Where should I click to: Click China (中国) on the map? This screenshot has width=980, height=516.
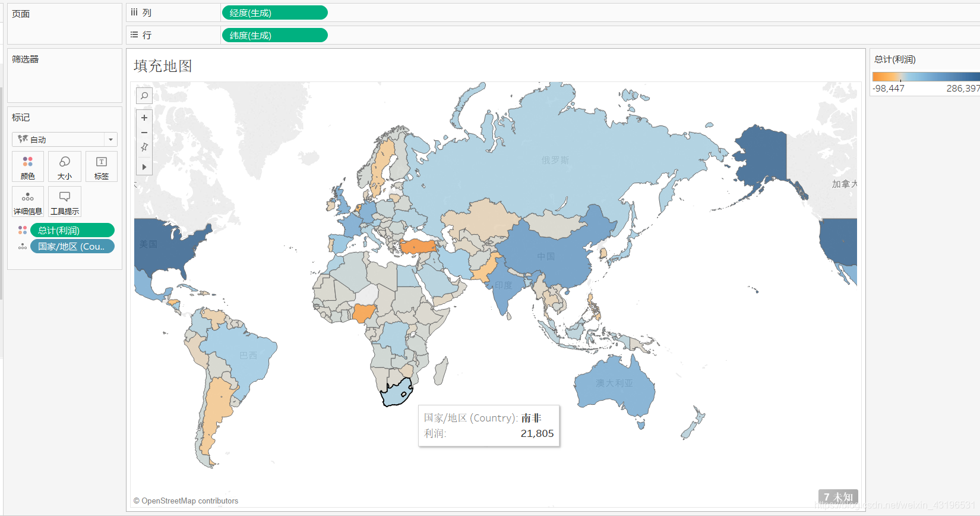pyautogui.click(x=546, y=256)
